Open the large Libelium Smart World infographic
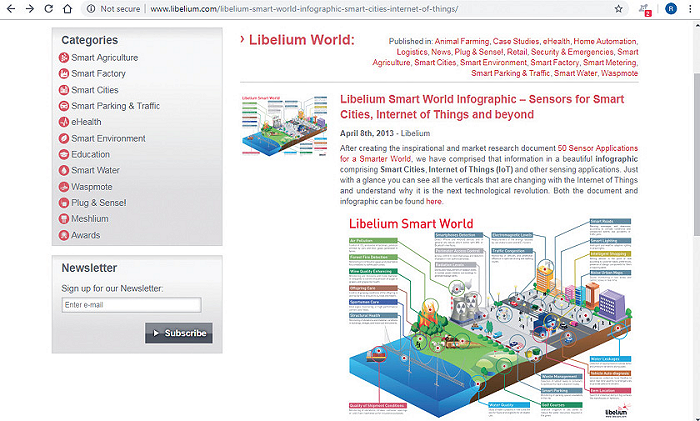 coord(490,317)
